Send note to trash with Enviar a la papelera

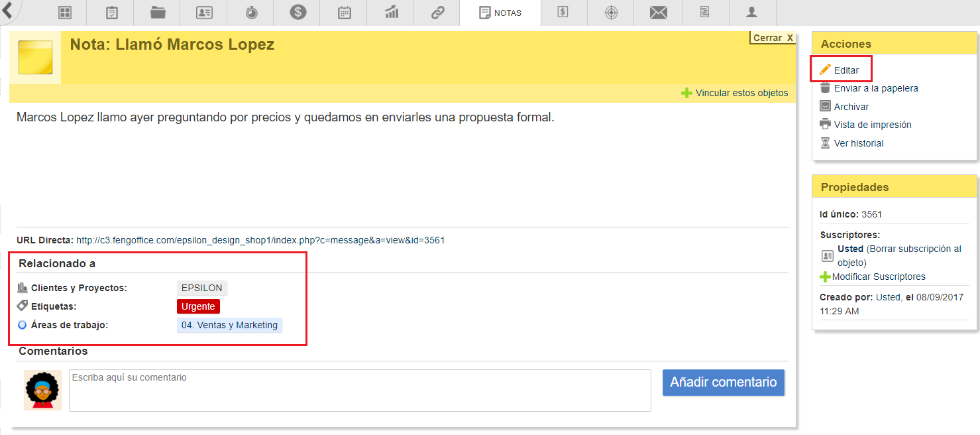(875, 88)
